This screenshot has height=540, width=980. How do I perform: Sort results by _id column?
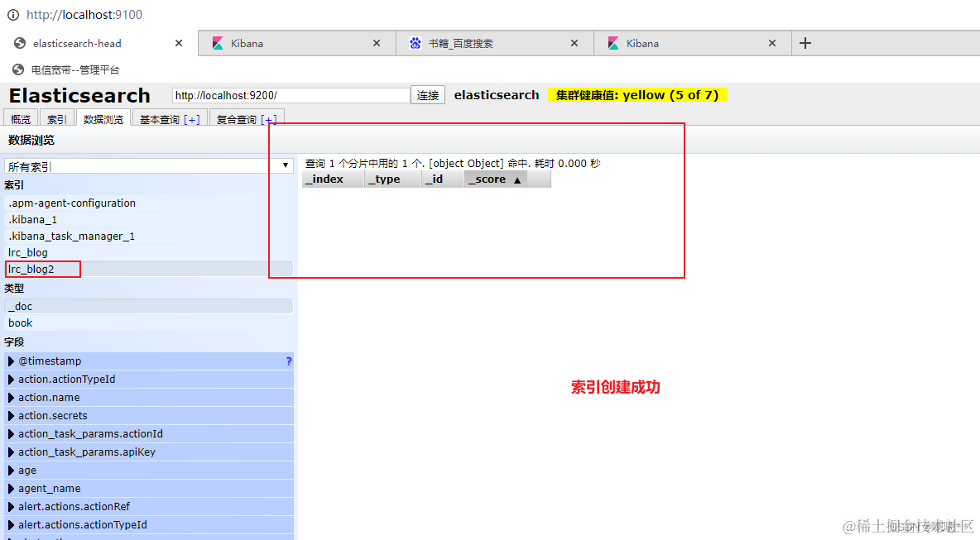click(x=443, y=179)
